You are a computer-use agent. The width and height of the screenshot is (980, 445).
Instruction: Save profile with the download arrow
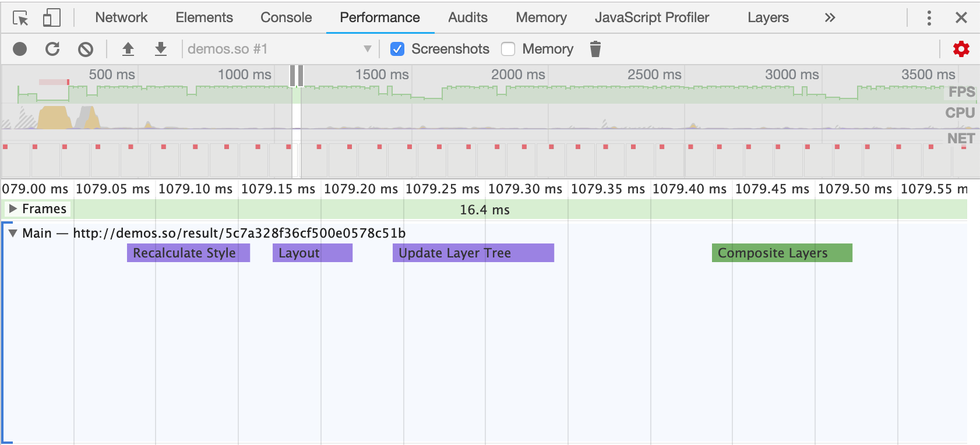point(161,49)
